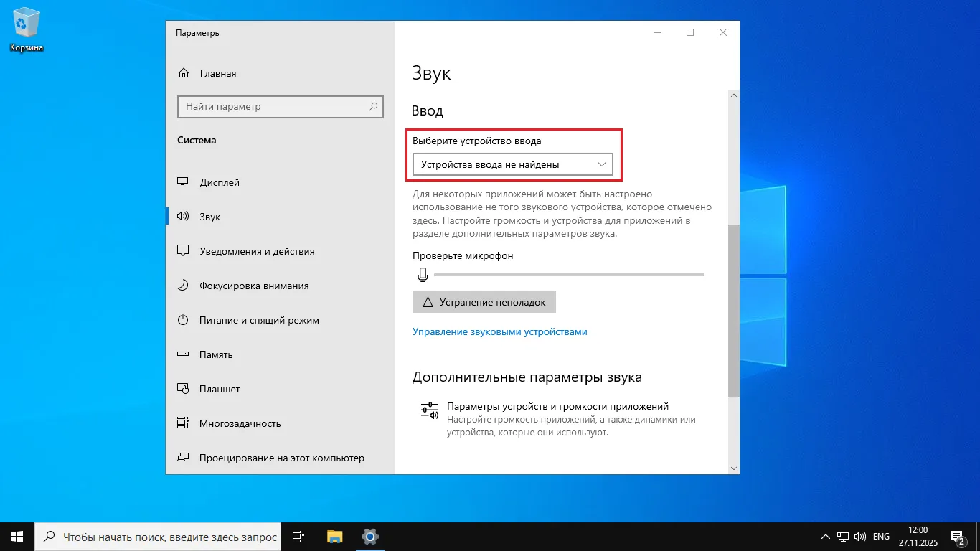Open Управление звуковыми устройствами link
This screenshot has width=980, height=551.
[499, 331]
